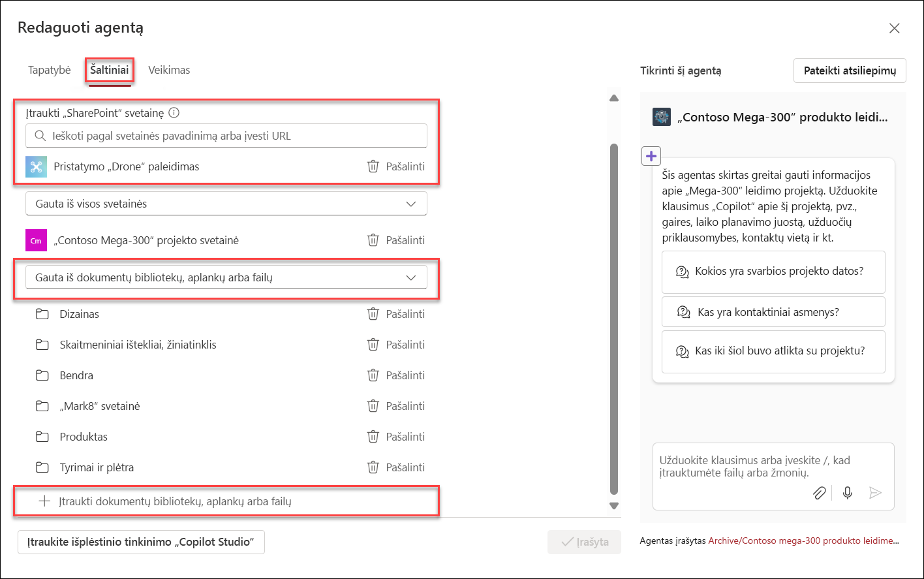Click trash icon beside Tyrimai ir plėtra
The image size is (924, 579).
[x=373, y=467]
